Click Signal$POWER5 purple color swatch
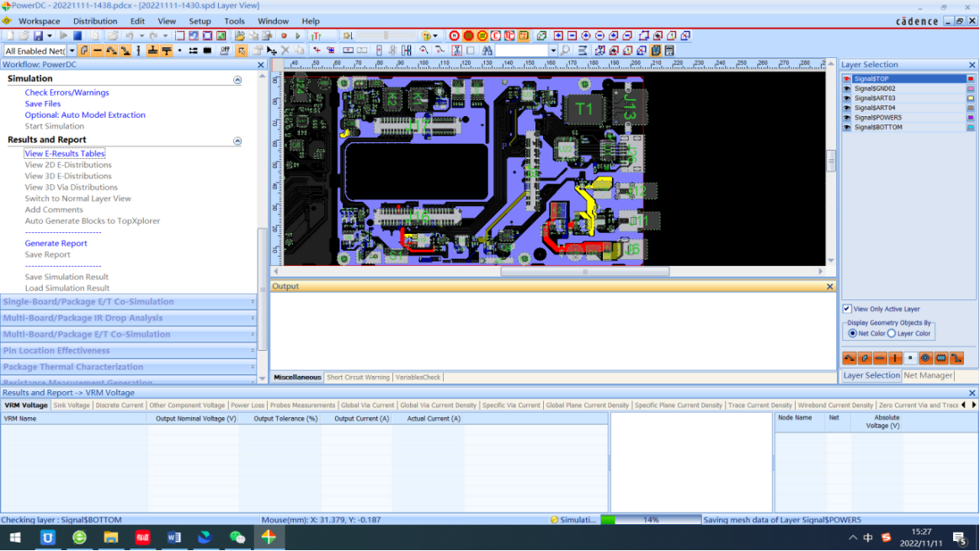 (971, 118)
